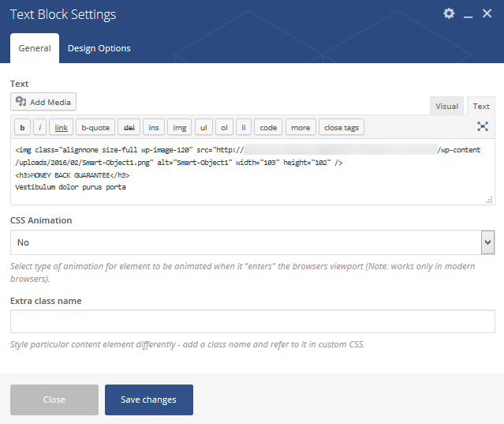The image size is (504, 424).
Task: Open the settings gear icon in header
Action: click(449, 13)
